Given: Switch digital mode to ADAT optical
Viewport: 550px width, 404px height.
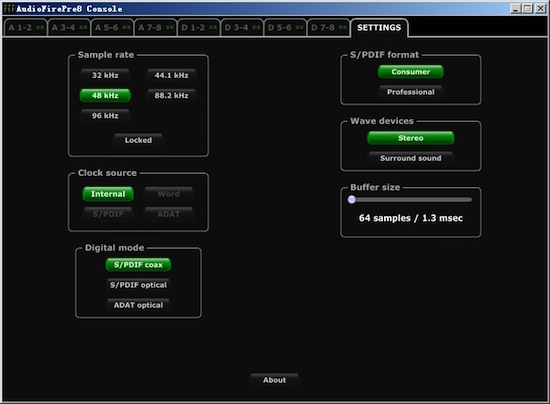Looking at the screenshot, I should pyautogui.click(x=138, y=305).
